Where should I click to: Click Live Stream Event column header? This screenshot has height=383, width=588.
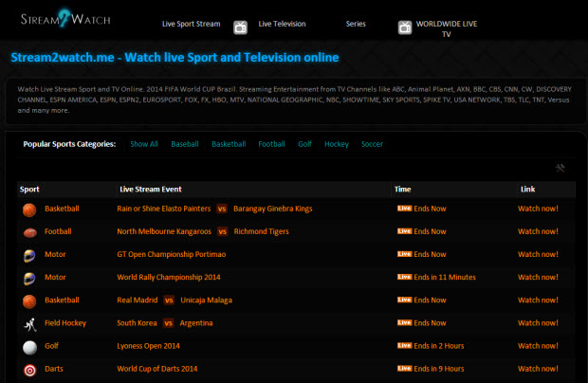[151, 190]
